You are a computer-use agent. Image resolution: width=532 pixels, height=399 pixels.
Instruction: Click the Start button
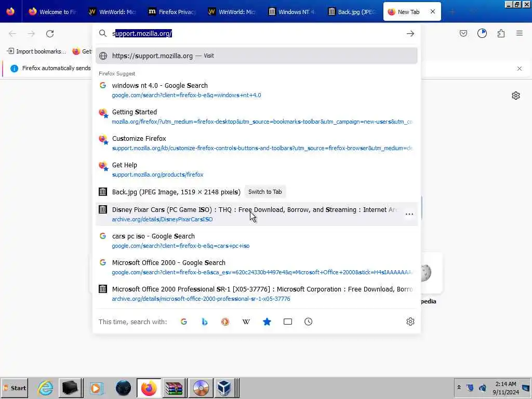point(15,388)
